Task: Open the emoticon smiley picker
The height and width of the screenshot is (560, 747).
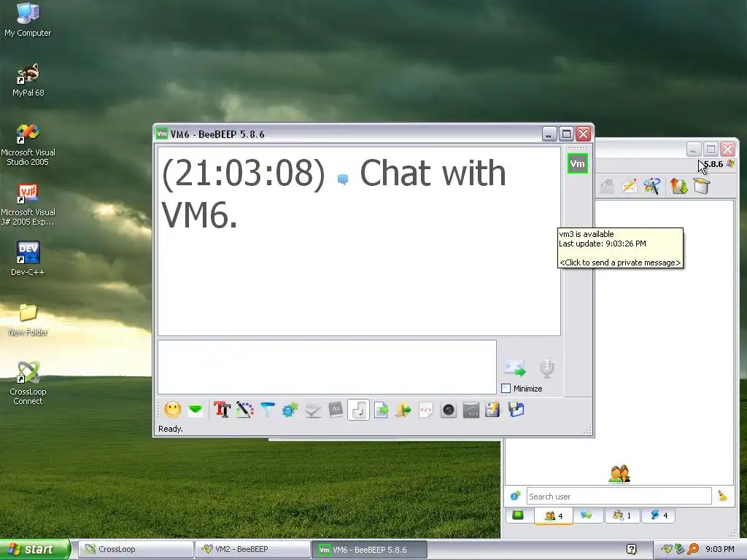Action: coord(172,410)
